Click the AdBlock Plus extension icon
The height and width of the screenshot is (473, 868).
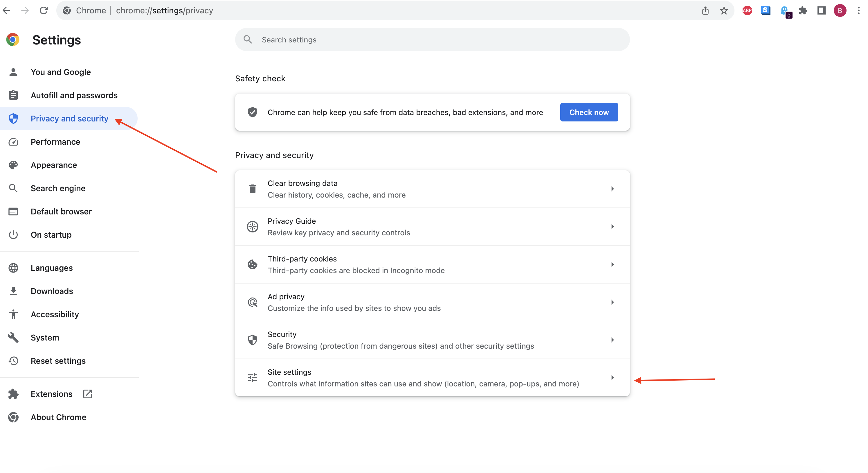coord(747,10)
